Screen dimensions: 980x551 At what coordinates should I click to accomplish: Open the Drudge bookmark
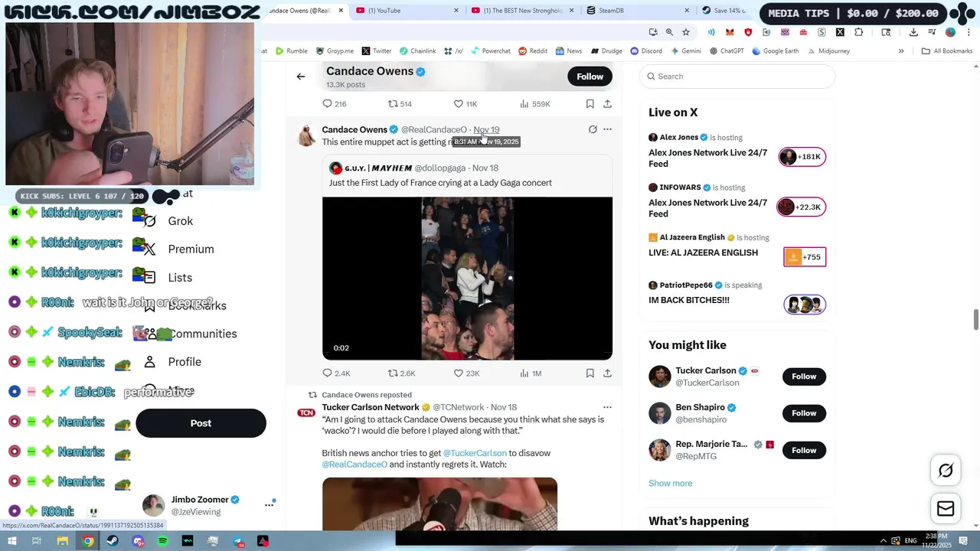pos(606,51)
